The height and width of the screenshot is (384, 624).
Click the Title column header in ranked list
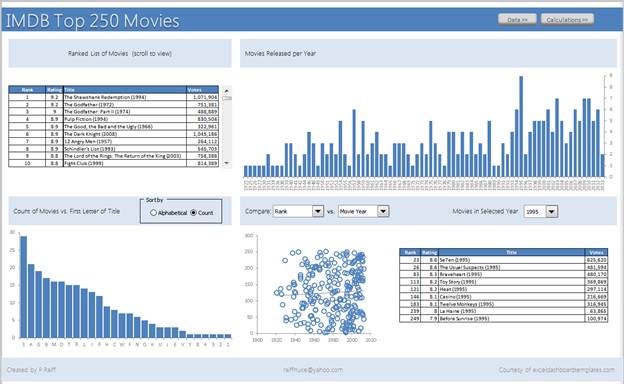click(125, 90)
